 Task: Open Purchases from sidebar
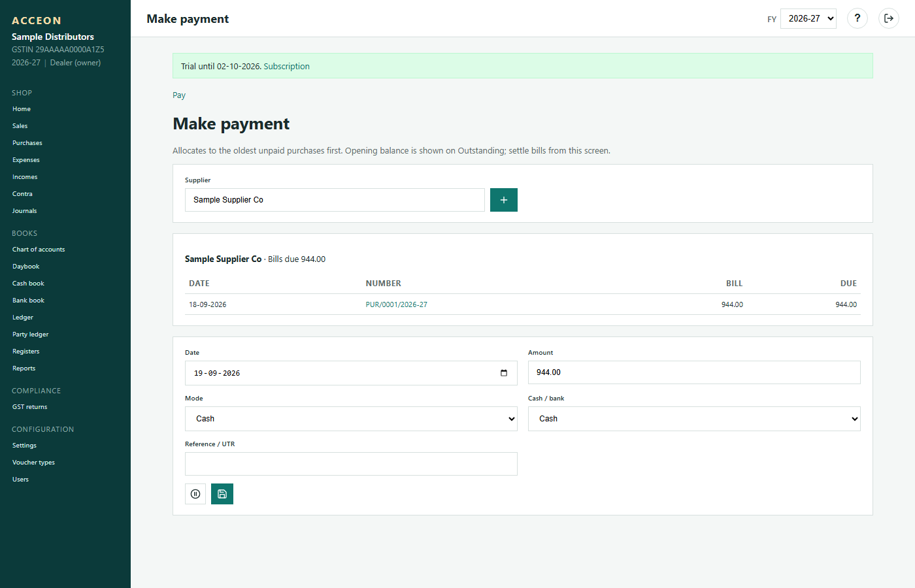[27, 143]
